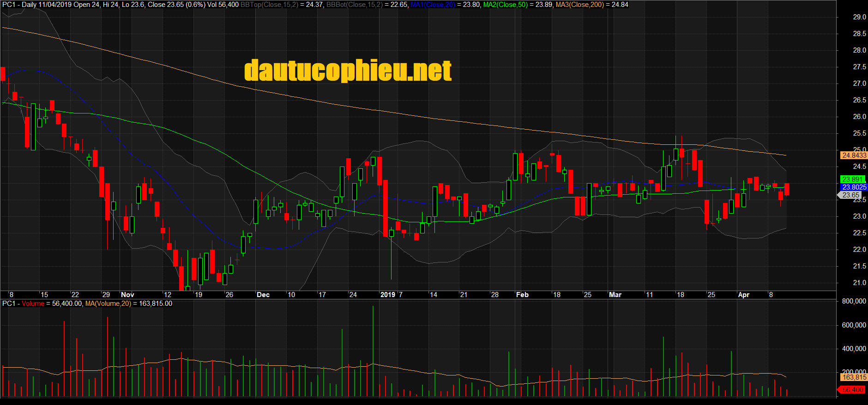The height and width of the screenshot is (405, 868).
Task: Click the 7 date label after 2019
Action: 400,295
